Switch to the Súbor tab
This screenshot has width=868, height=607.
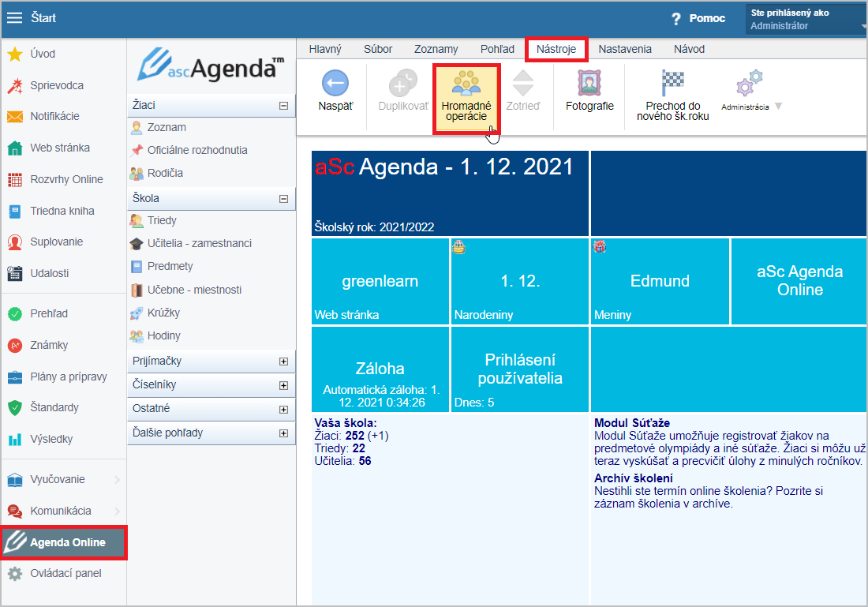pyautogui.click(x=378, y=49)
